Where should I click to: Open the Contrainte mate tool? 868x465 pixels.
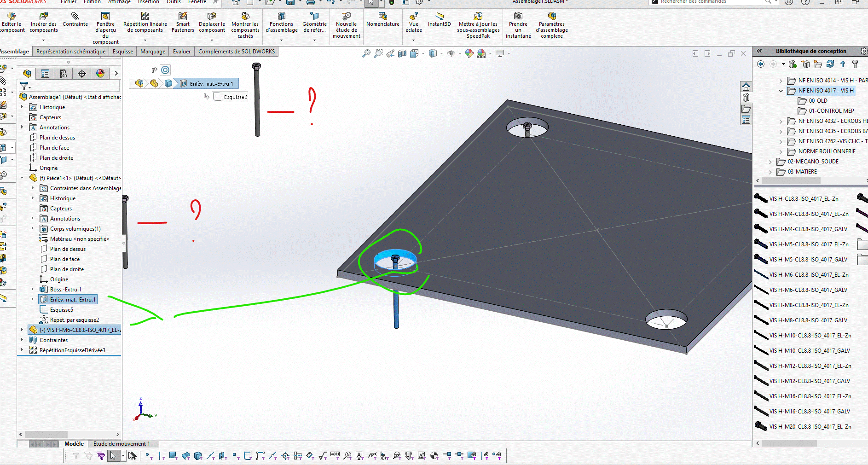[75, 20]
